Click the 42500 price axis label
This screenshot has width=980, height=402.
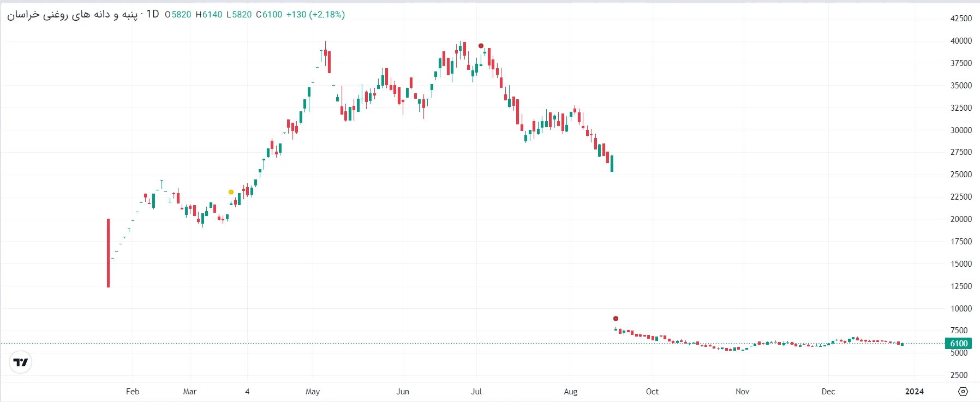(x=961, y=19)
